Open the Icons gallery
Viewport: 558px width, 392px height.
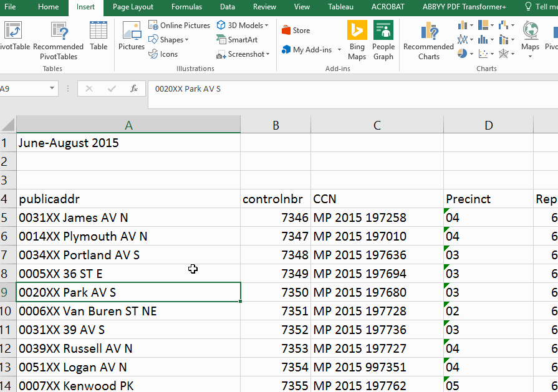tap(163, 54)
